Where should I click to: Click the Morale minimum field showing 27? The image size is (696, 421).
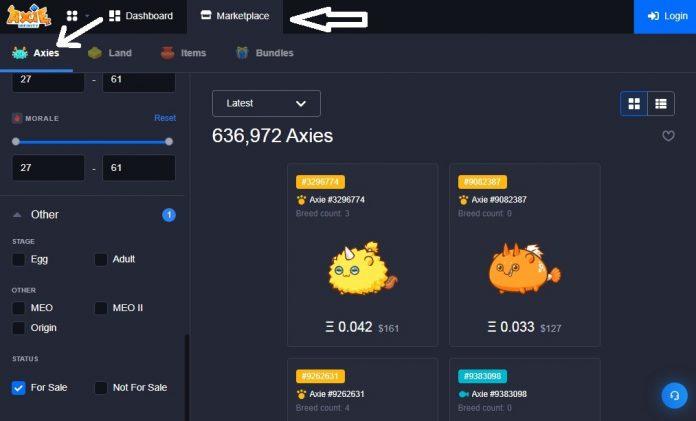pos(48,168)
